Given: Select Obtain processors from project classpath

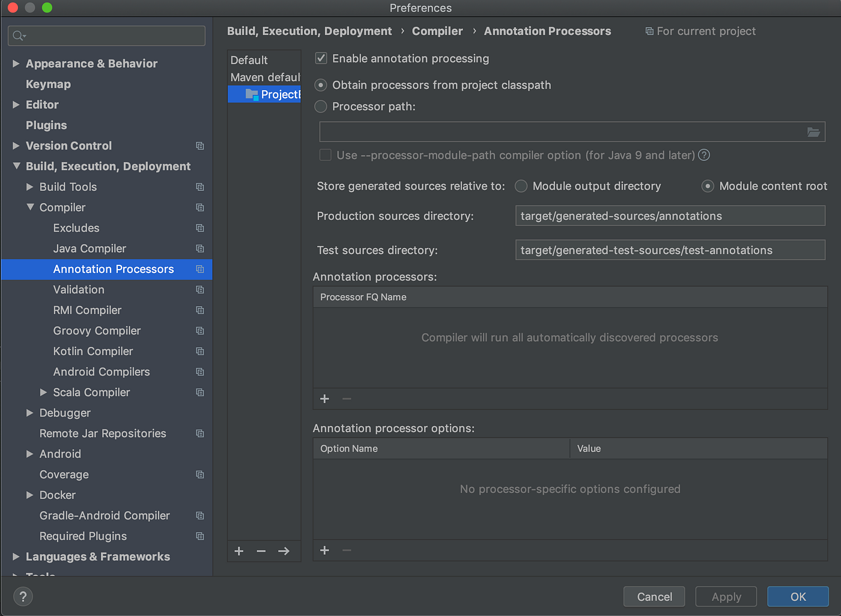Looking at the screenshot, I should coord(321,85).
